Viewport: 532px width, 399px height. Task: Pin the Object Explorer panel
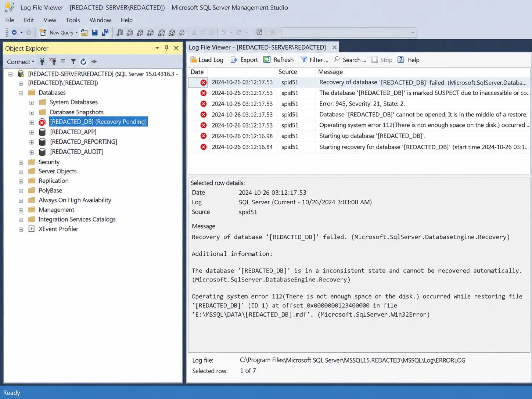(166, 48)
